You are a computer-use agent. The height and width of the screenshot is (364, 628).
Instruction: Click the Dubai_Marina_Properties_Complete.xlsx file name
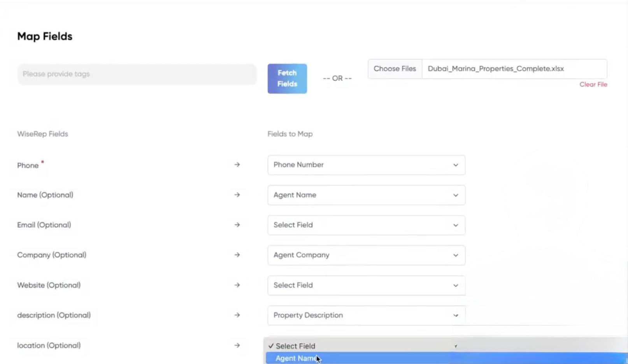point(495,69)
